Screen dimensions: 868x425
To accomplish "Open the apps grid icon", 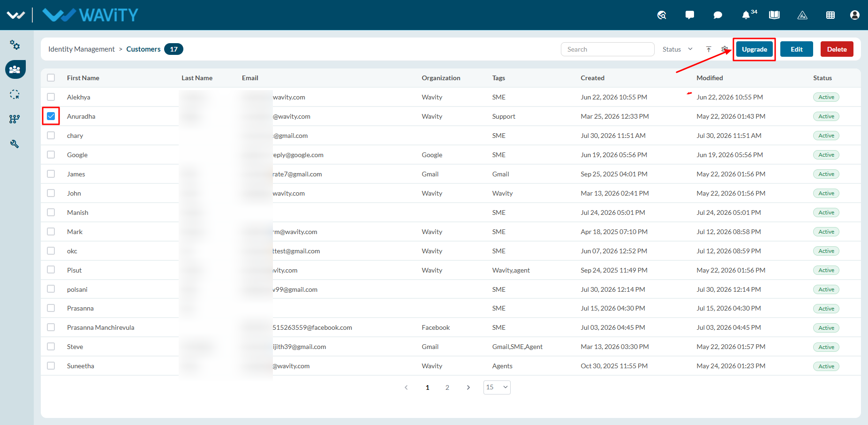I will pyautogui.click(x=830, y=15).
